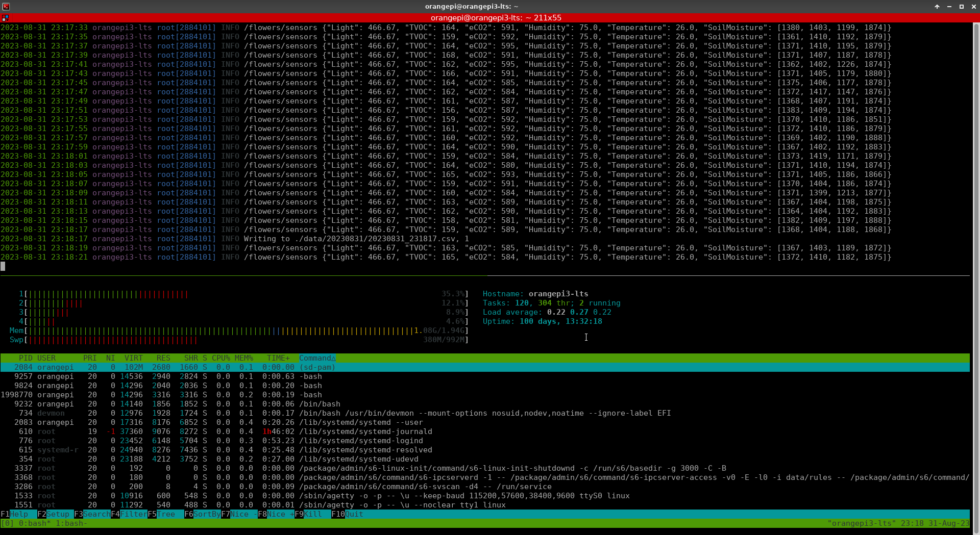Click the Command column header
Viewport: 980px width, 535px height.
(317, 358)
